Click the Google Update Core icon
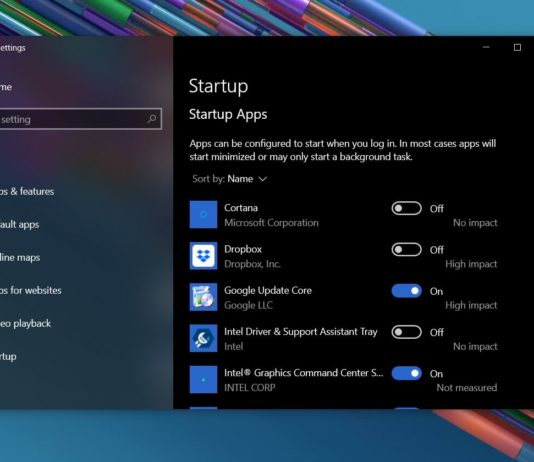This screenshot has height=462, width=534. (x=203, y=297)
